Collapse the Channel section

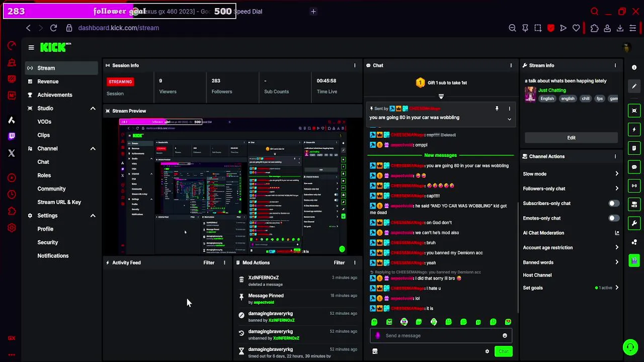(93, 149)
